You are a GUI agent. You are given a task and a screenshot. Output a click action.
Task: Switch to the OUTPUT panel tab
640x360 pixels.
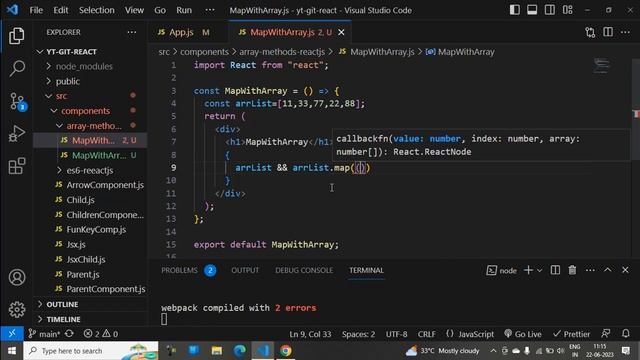click(x=245, y=270)
